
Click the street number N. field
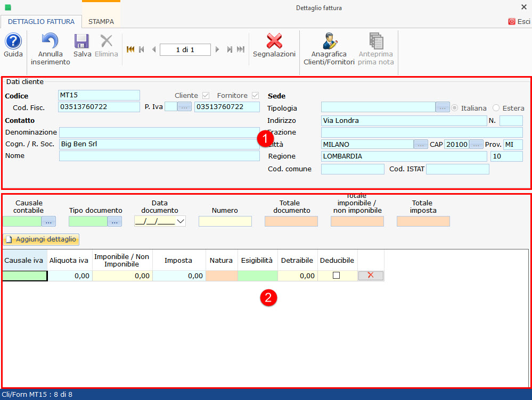pyautogui.click(x=511, y=121)
